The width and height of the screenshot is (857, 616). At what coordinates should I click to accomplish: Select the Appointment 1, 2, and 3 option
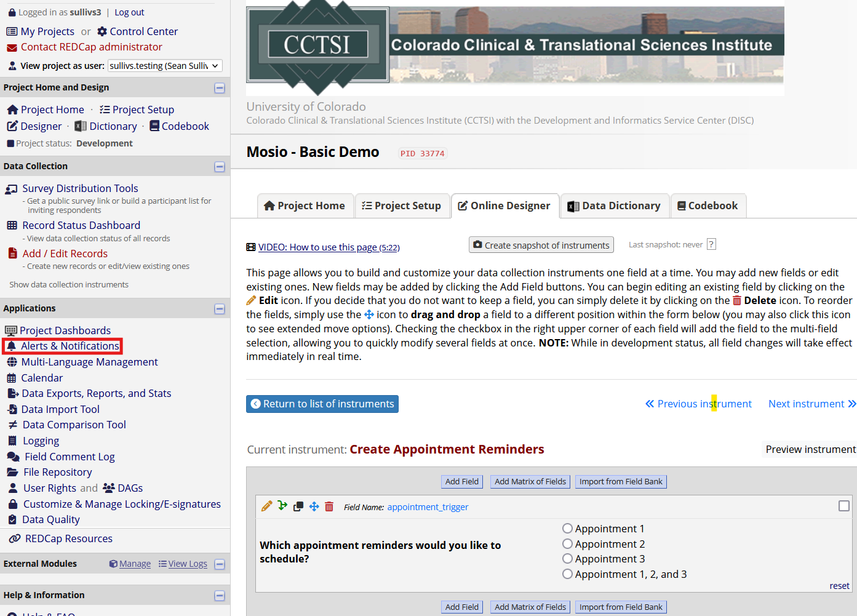tap(567, 574)
